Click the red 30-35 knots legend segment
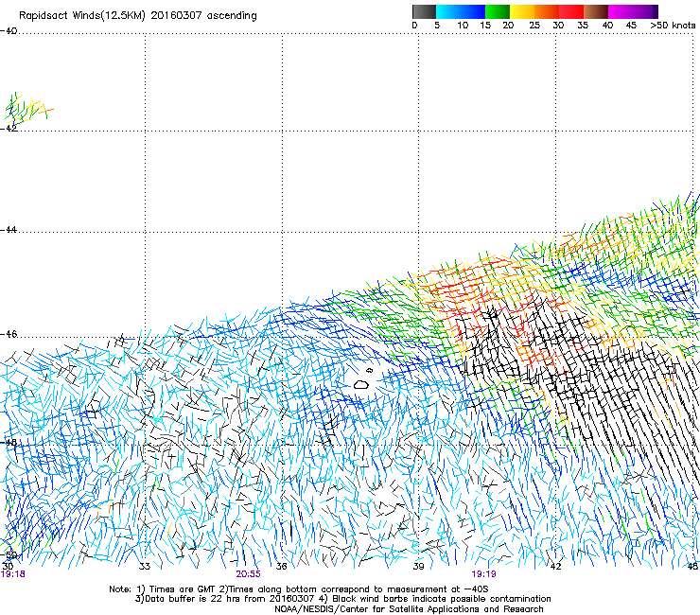The width and height of the screenshot is (700, 615). 571,11
